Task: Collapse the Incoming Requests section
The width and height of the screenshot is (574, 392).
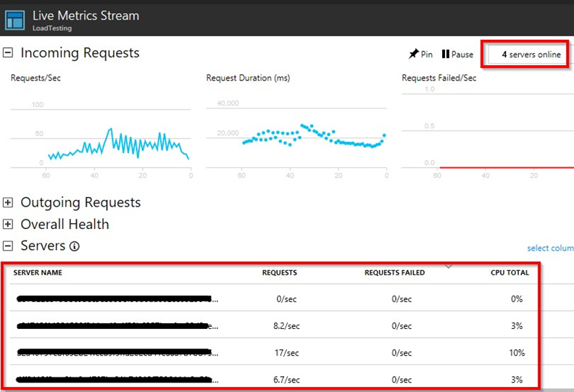Action: (x=9, y=53)
